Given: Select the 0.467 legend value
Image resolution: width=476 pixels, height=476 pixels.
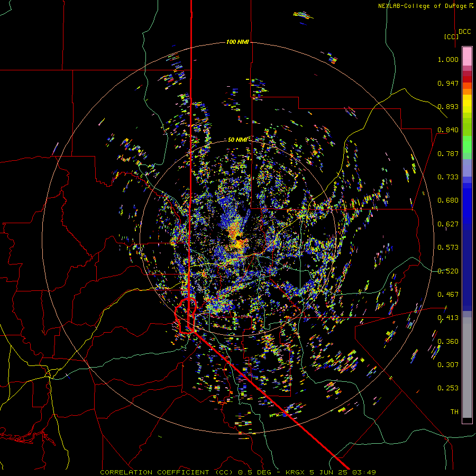Looking at the screenshot, I should click(448, 294).
